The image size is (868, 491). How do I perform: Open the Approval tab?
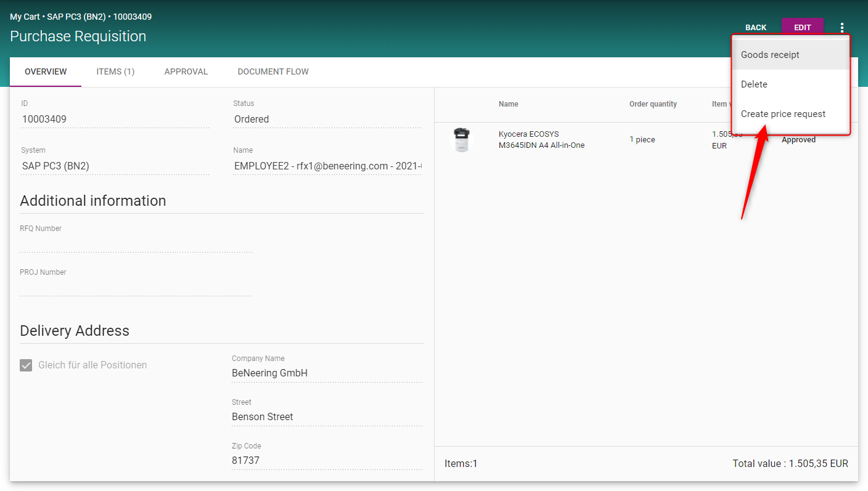[x=186, y=72]
